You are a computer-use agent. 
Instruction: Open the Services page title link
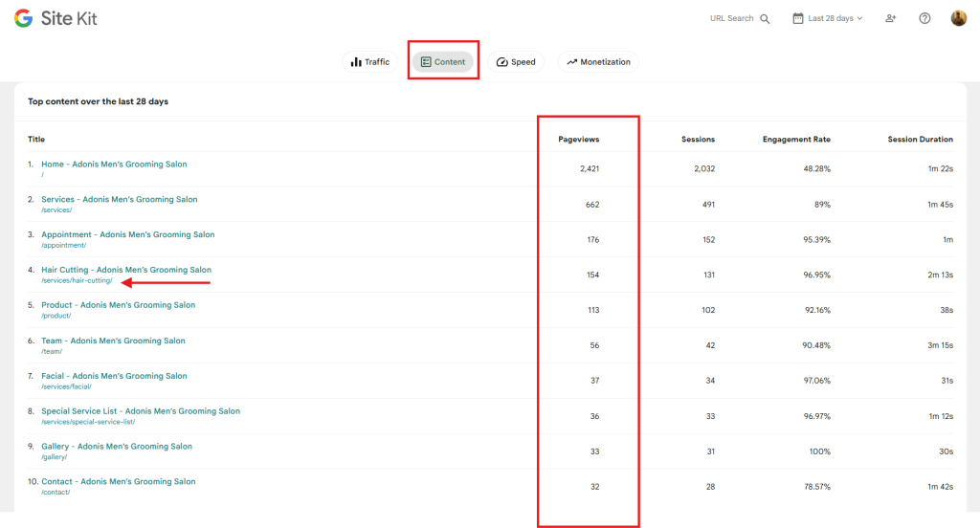[x=119, y=200]
